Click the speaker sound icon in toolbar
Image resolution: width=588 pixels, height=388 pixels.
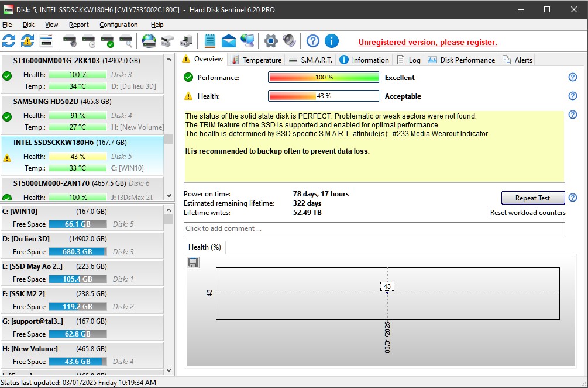pos(289,41)
